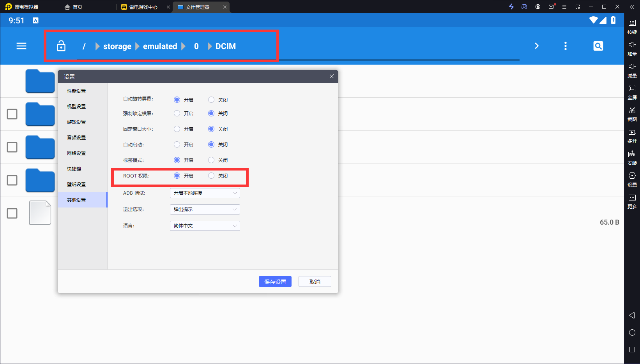This screenshot has width=640, height=364.
Task: Click the 截图 scissors screenshot icon
Action: (x=632, y=111)
